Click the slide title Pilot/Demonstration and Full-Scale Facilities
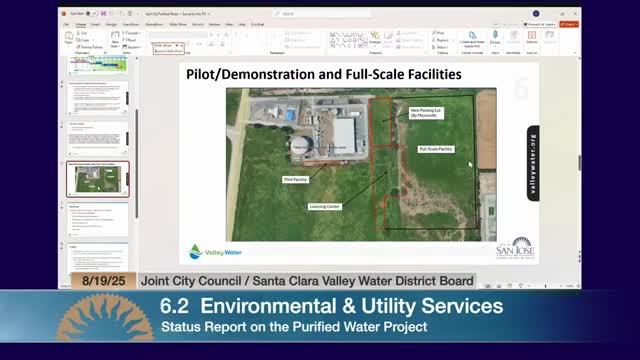This screenshot has width=640, height=360. coord(324,74)
